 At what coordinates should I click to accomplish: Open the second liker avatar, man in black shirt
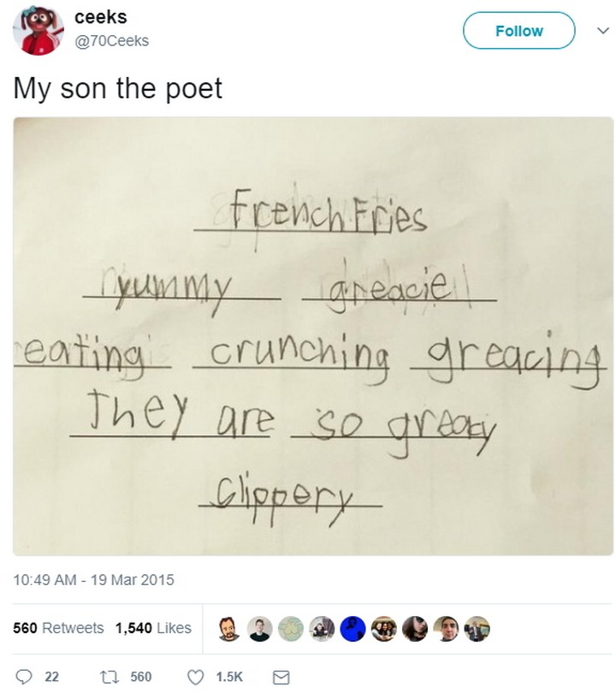click(x=260, y=629)
